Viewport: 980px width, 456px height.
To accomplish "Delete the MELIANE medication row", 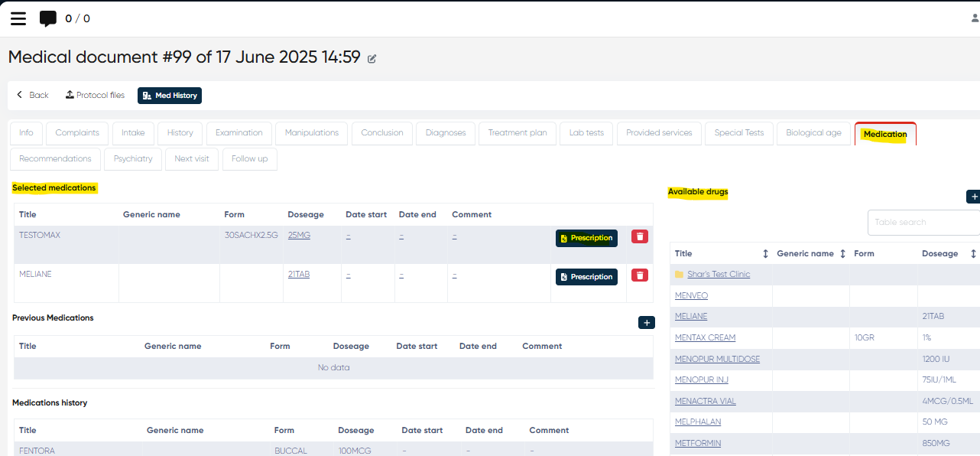I will click(x=639, y=275).
